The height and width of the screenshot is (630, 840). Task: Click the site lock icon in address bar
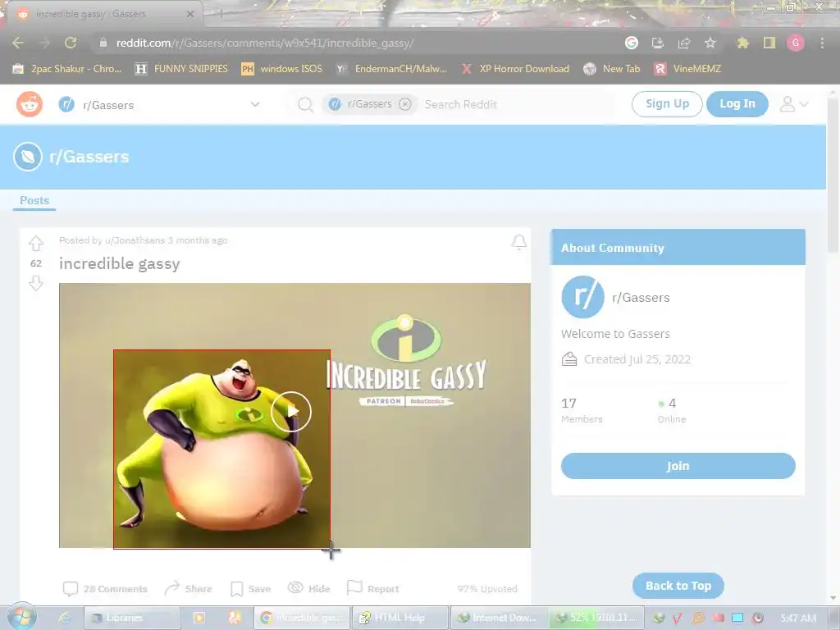(x=103, y=43)
